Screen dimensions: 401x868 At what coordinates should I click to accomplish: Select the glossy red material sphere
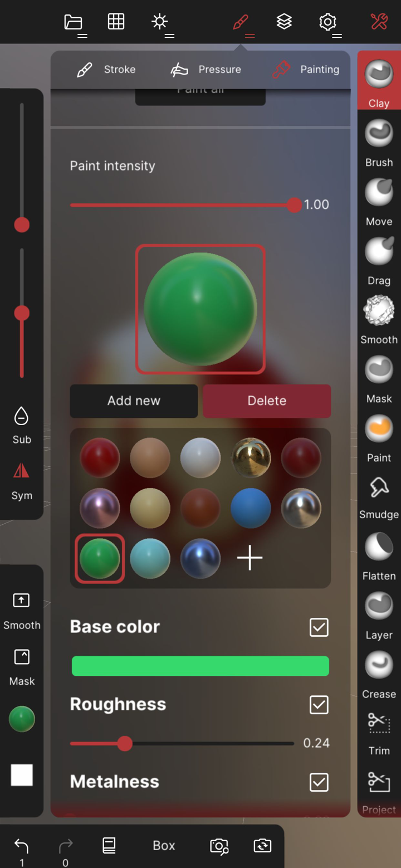[x=100, y=458]
